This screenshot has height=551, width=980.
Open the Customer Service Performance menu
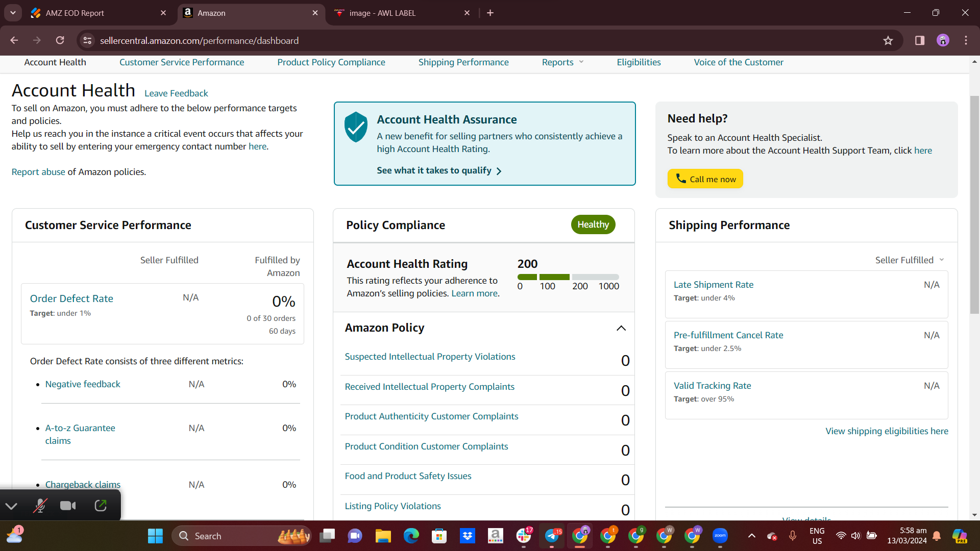coord(182,62)
